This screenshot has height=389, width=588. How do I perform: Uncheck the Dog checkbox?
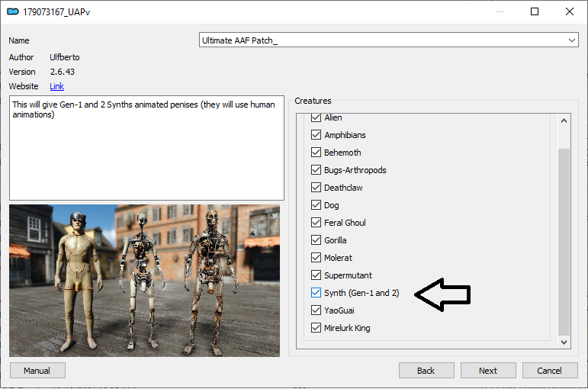click(x=316, y=205)
